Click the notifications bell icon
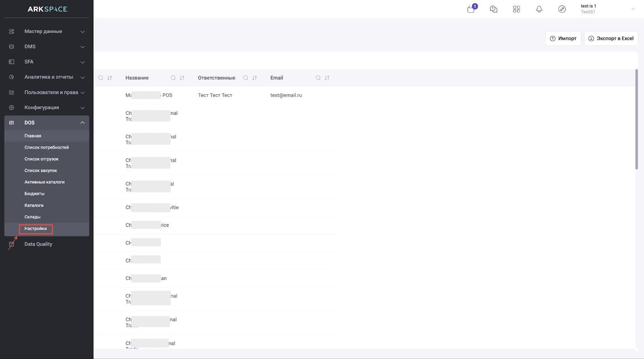This screenshot has width=644, height=359. click(539, 9)
